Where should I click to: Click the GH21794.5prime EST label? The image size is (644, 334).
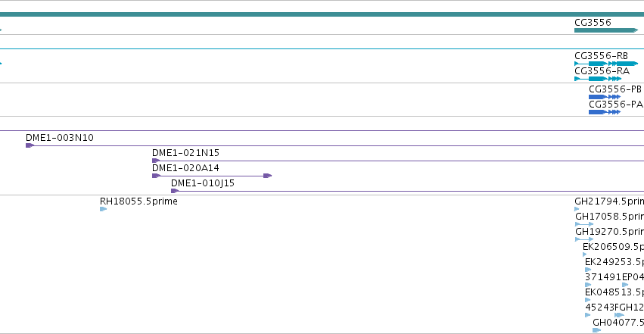coord(609,201)
